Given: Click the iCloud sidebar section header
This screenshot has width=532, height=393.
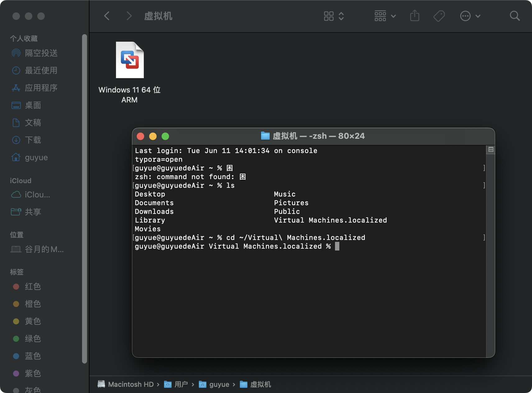Looking at the screenshot, I should pyautogui.click(x=21, y=181).
